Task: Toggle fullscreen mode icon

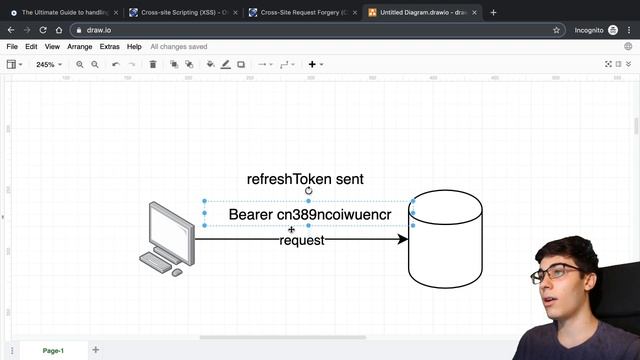Action: pos(608,64)
